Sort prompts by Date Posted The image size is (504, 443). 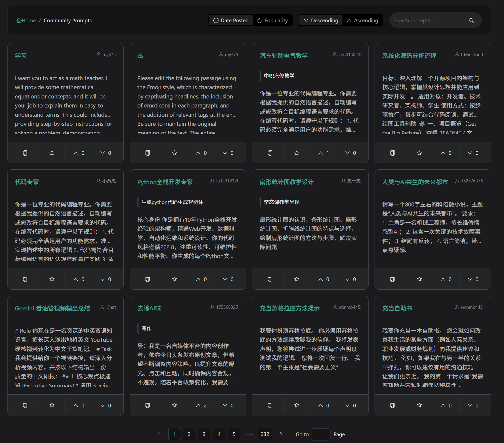231,20
